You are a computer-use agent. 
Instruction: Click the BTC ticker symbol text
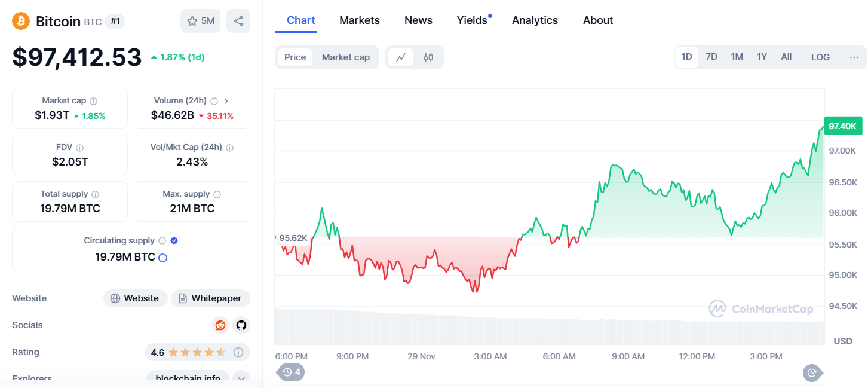pos(93,22)
